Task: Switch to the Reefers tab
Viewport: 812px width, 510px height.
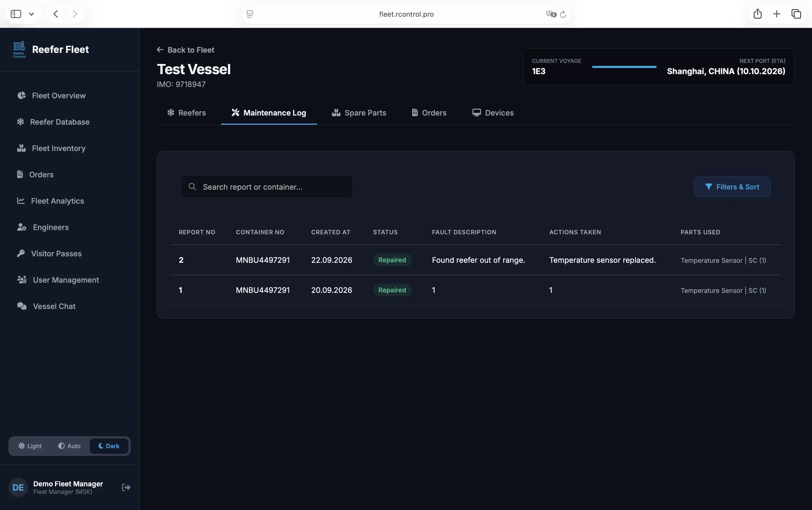Action: point(186,113)
